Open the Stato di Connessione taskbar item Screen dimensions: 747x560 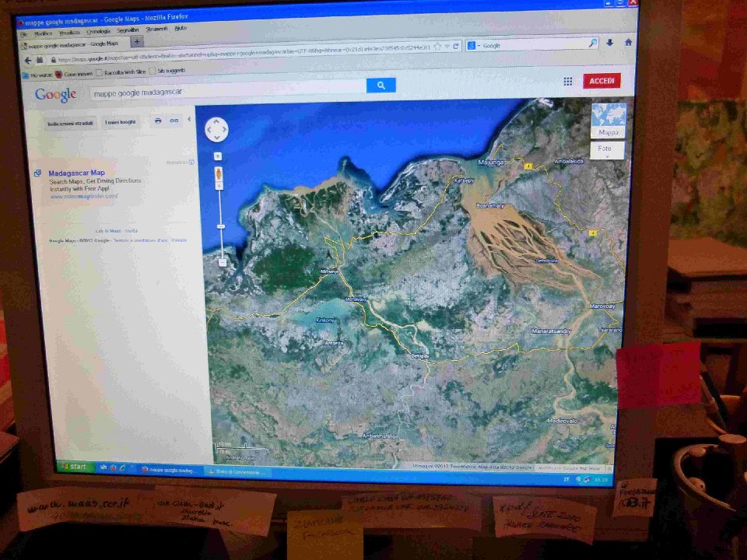click(x=237, y=472)
